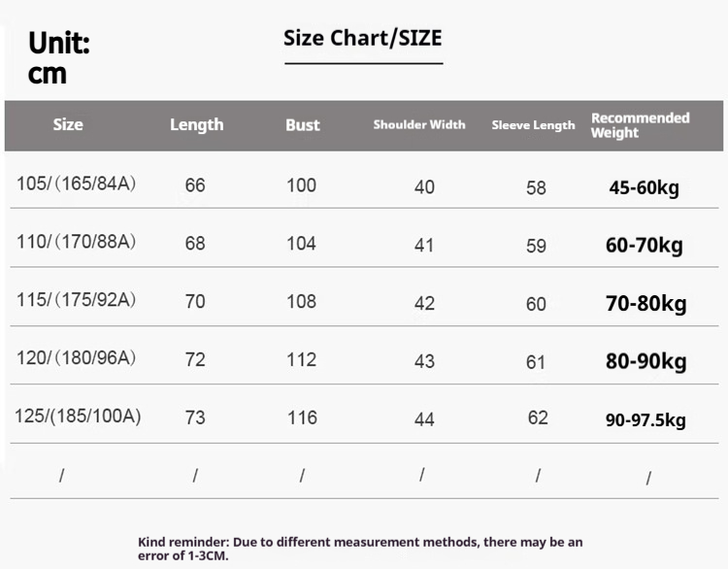The image size is (728, 569).
Task: Click the 70-80kg recommended weight
Action: tap(645, 304)
